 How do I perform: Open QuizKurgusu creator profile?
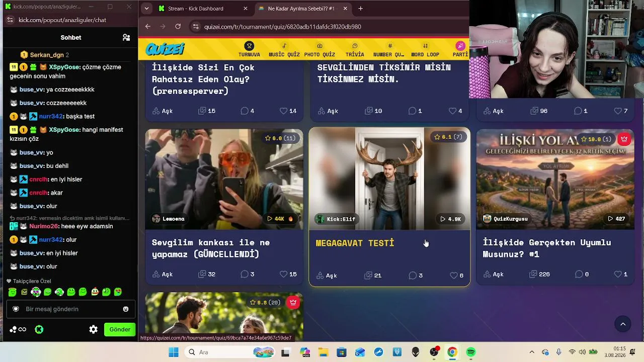pyautogui.click(x=506, y=219)
